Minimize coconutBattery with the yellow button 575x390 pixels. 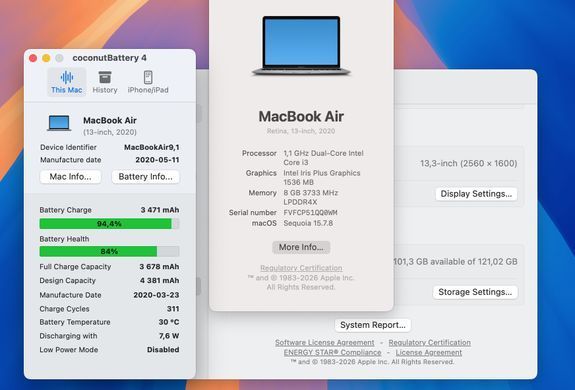(x=46, y=58)
